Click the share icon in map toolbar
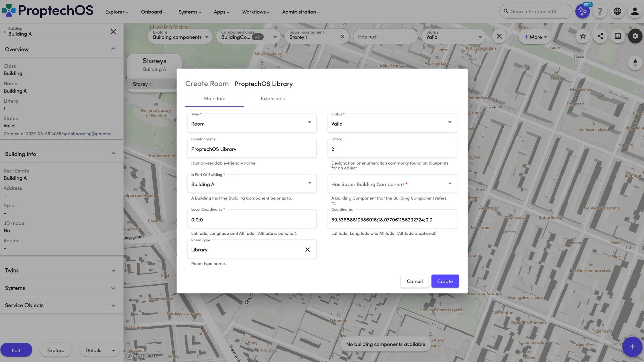Image resolution: width=644 pixels, height=362 pixels. coord(600,36)
